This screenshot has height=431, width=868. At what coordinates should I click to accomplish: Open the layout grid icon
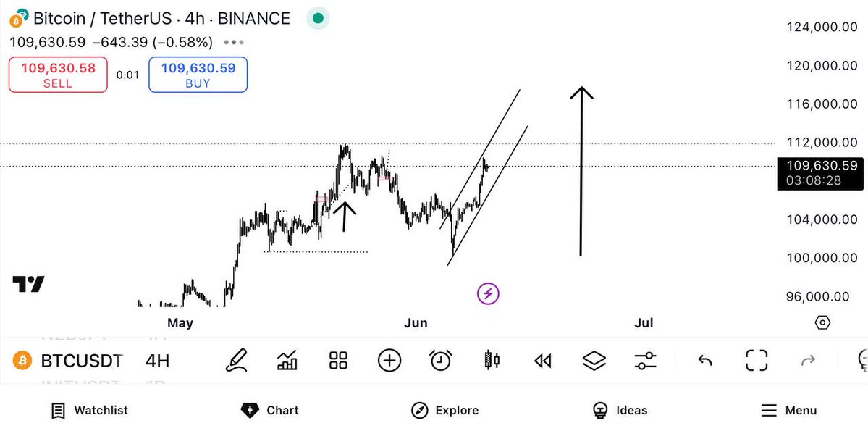coord(338,361)
